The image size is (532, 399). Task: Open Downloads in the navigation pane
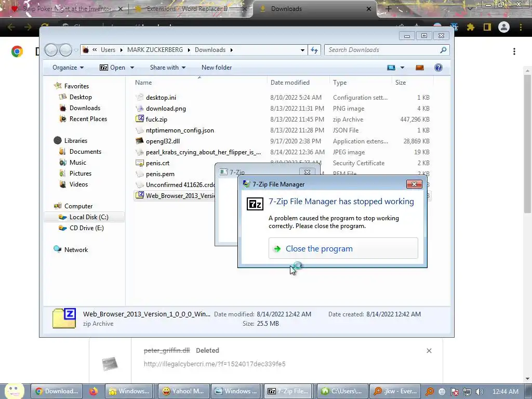85,108
